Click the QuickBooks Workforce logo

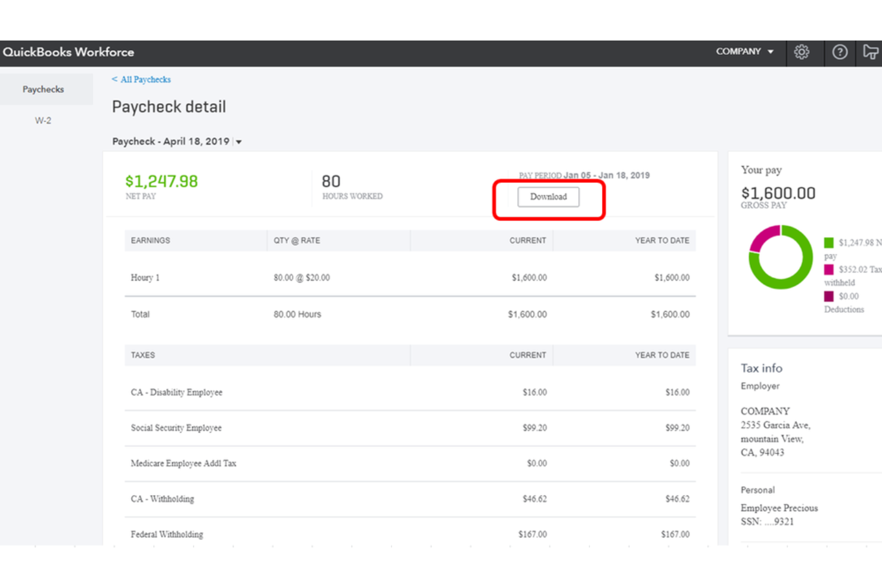[69, 52]
